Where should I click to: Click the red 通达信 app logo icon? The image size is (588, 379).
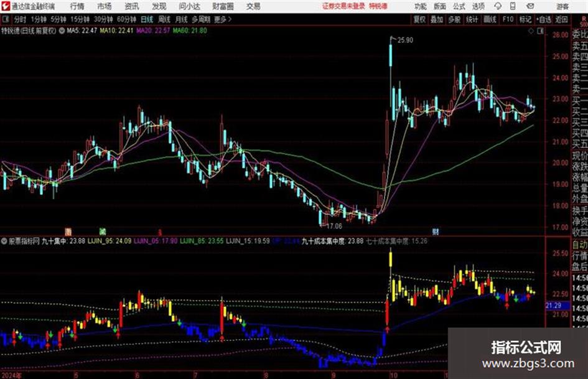click(6, 6)
